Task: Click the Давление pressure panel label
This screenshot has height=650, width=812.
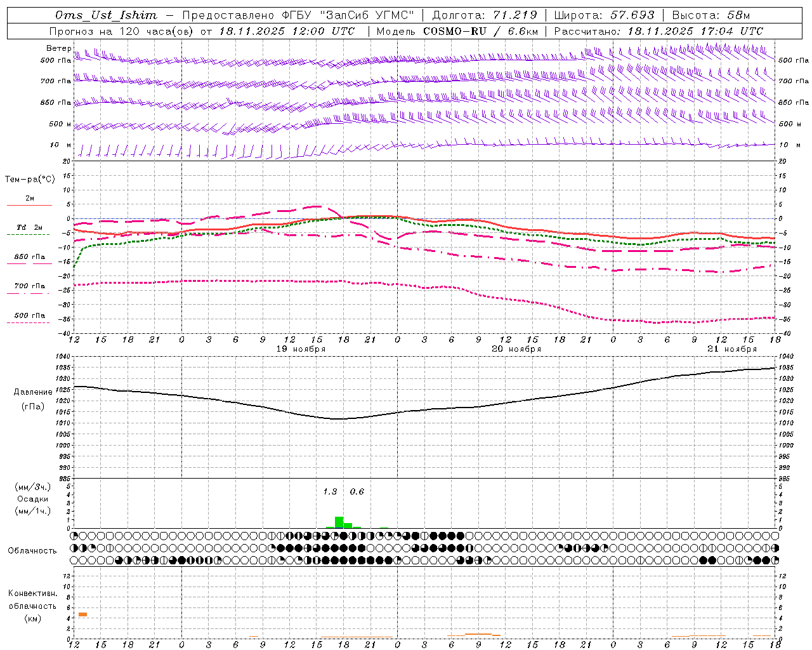Action: tap(33, 392)
